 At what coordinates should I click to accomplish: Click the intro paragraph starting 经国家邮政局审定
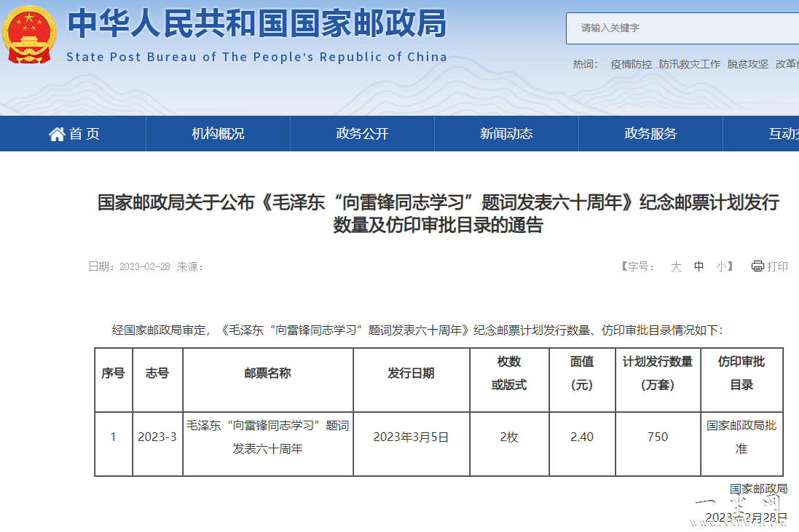[x=417, y=330]
